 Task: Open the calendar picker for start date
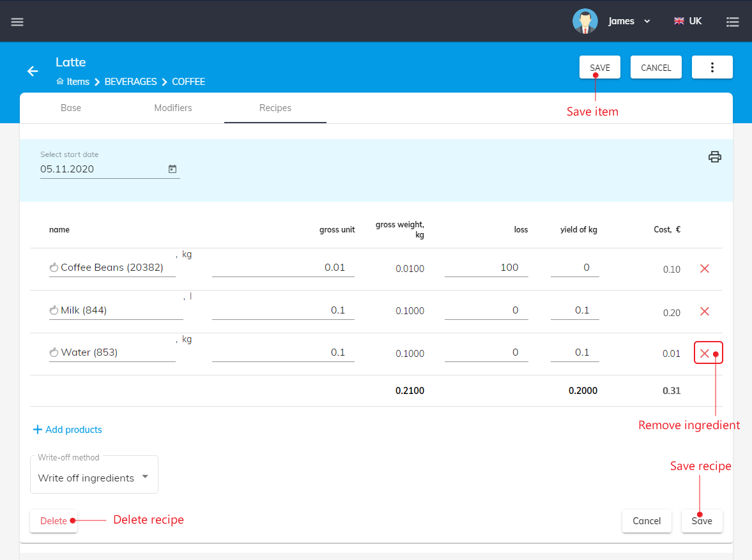(172, 169)
